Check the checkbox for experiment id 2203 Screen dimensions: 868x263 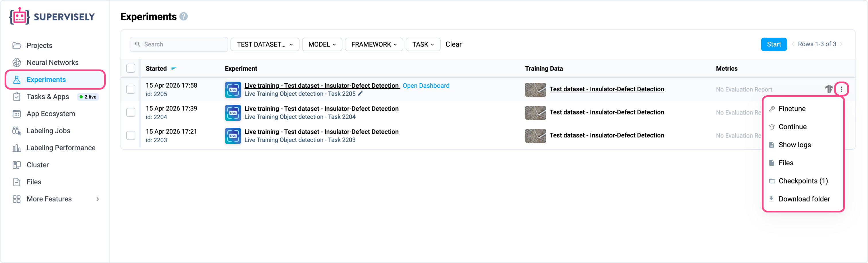[131, 136]
